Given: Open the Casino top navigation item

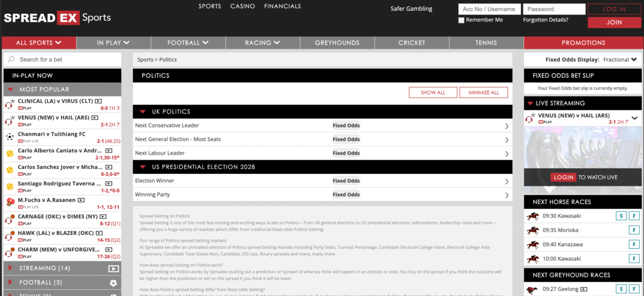Looking at the screenshot, I should 243,6.
